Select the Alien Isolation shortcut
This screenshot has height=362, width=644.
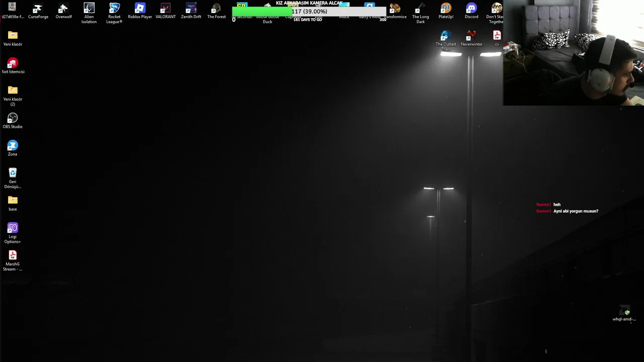pyautogui.click(x=89, y=13)
